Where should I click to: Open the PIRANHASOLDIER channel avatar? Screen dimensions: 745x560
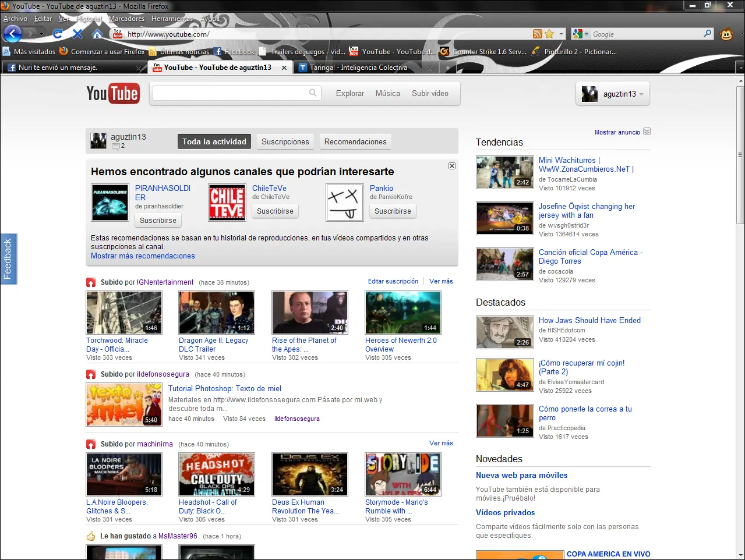click(110, 203)
